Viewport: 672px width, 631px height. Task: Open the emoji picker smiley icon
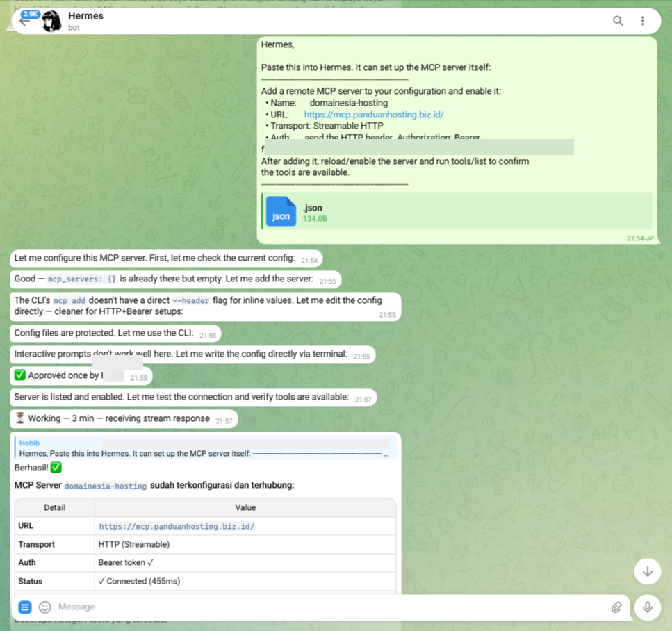(x=44, y=607)
